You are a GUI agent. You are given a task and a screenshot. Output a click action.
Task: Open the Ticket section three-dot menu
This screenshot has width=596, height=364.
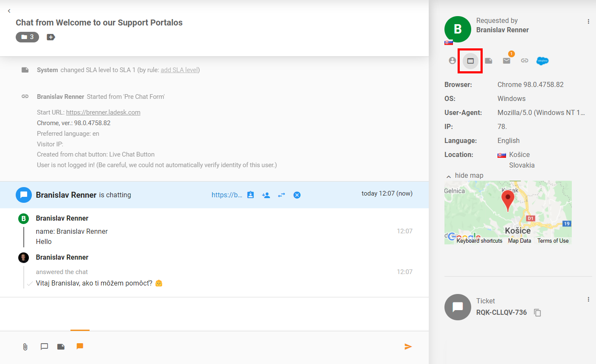[588, 300]
